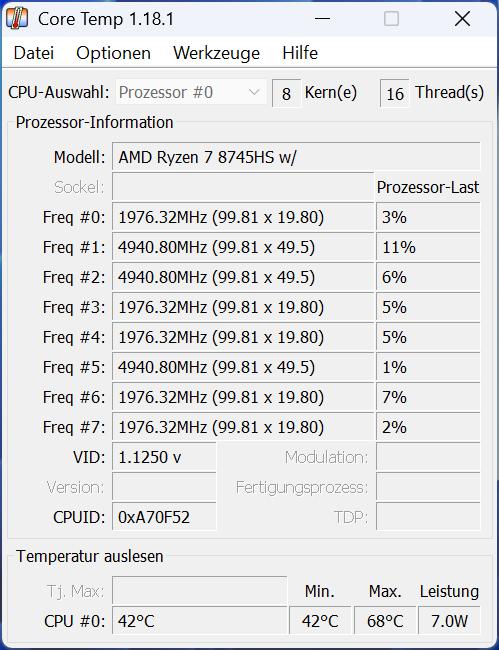Viewport: 499px width, 650px height.
Task: Open the Hilfe menu
Action: click(300, 53)
